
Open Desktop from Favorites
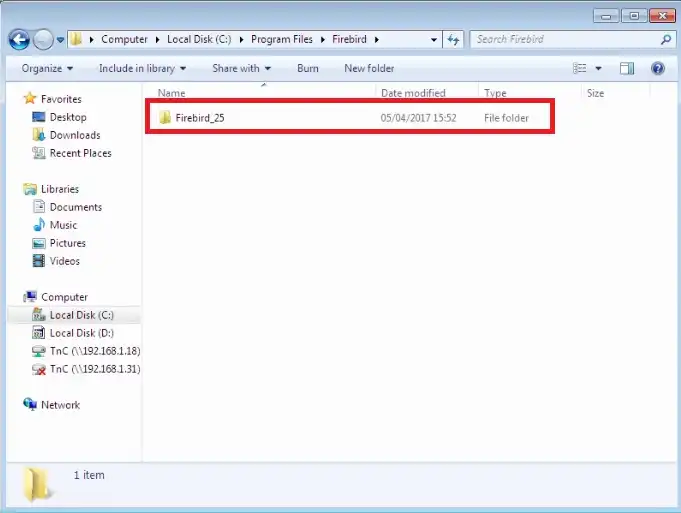(x=68, y=117)
